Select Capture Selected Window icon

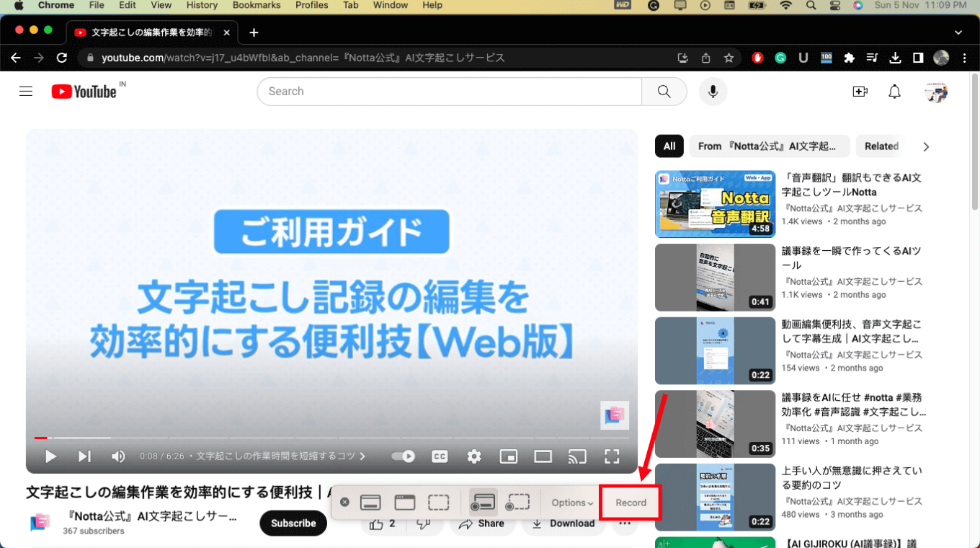coord(405,503)
